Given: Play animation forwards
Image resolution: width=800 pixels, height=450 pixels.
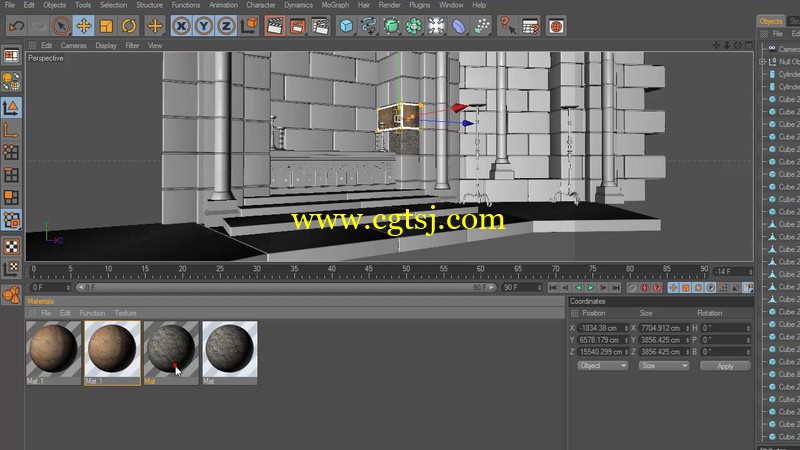Looking at the screenshot, I should (x=591, y=288).
